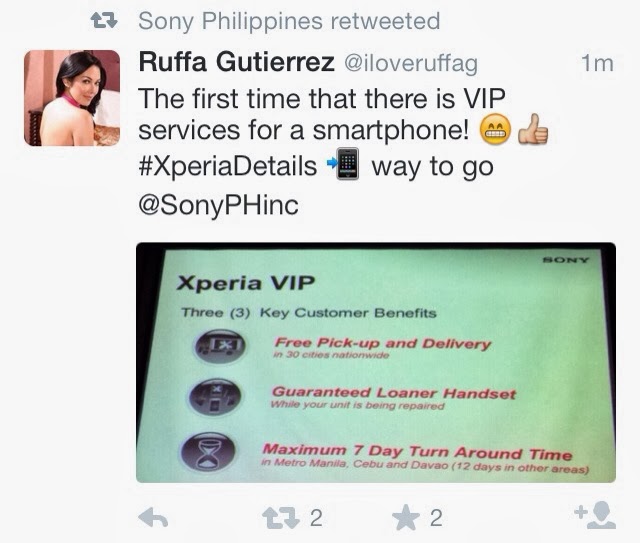This screenshot has height=543, width=640.
Task: Click the grinning face emoji
Action: (495, 130)
